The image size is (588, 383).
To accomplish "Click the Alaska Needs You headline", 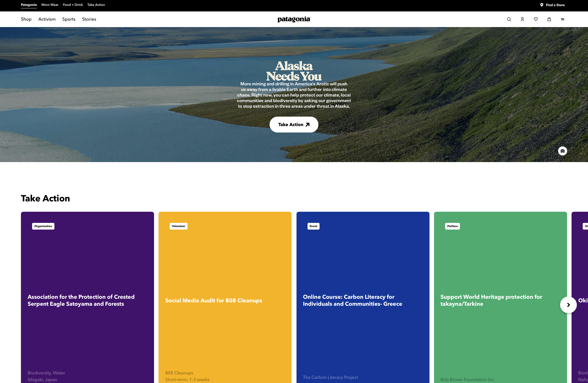I will (294, 71).
